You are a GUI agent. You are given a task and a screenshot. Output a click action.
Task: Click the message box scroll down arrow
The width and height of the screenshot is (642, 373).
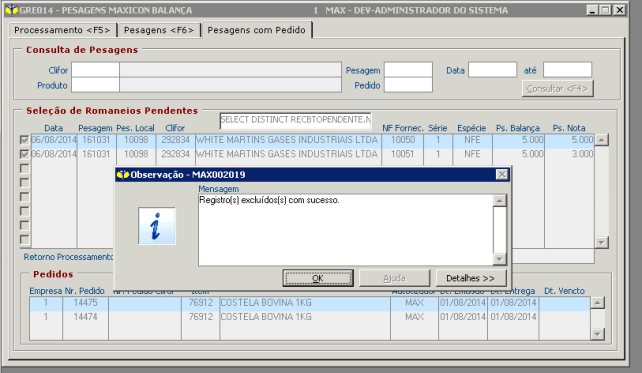tap(500, 259)
